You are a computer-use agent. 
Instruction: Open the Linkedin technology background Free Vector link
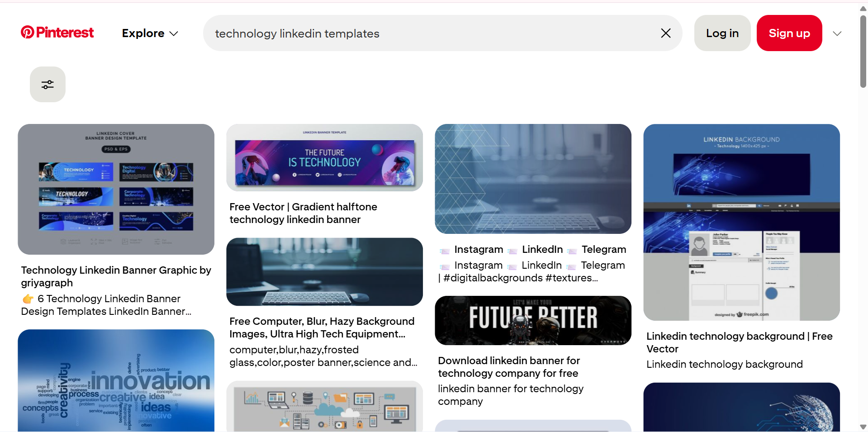point(740,342)
